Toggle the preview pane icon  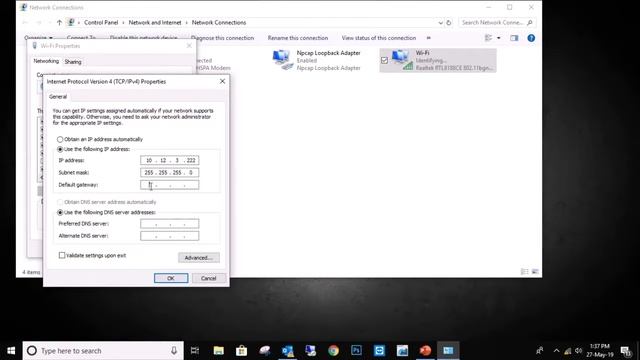[514, 38]
